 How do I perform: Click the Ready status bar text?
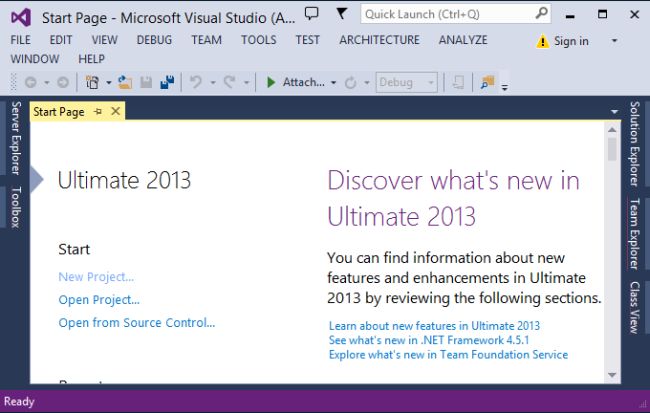[x=19, y=401]
